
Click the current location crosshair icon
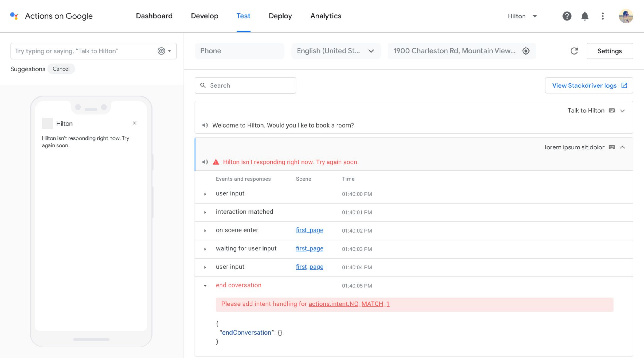click(x=526, y=51)
